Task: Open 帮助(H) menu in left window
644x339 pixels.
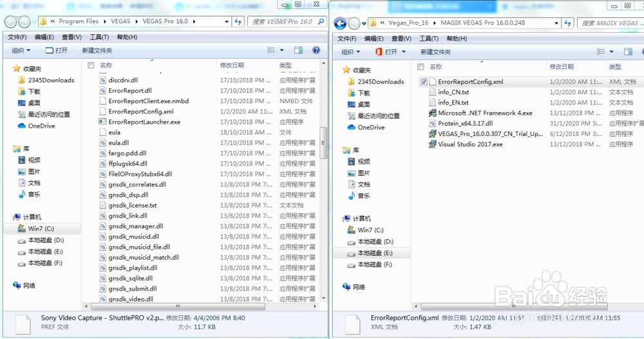Action: (x=127, y=37)
